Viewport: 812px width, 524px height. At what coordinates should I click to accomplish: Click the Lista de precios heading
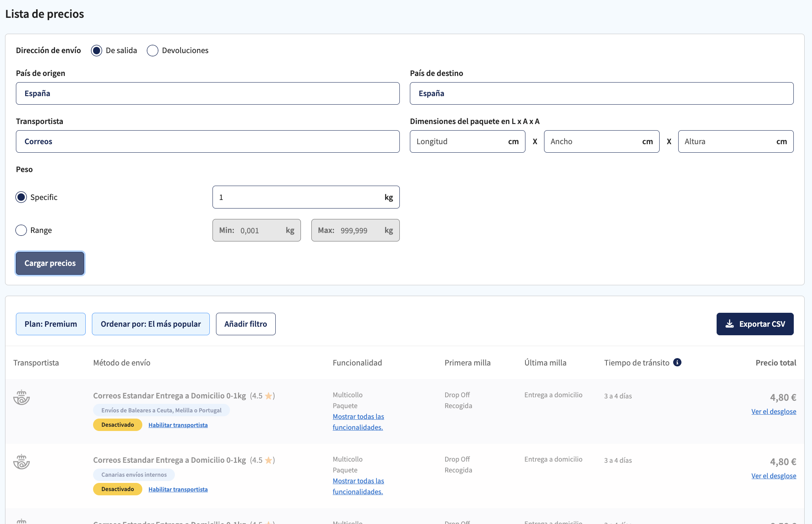pyautogui.click(x=45, y=14)
